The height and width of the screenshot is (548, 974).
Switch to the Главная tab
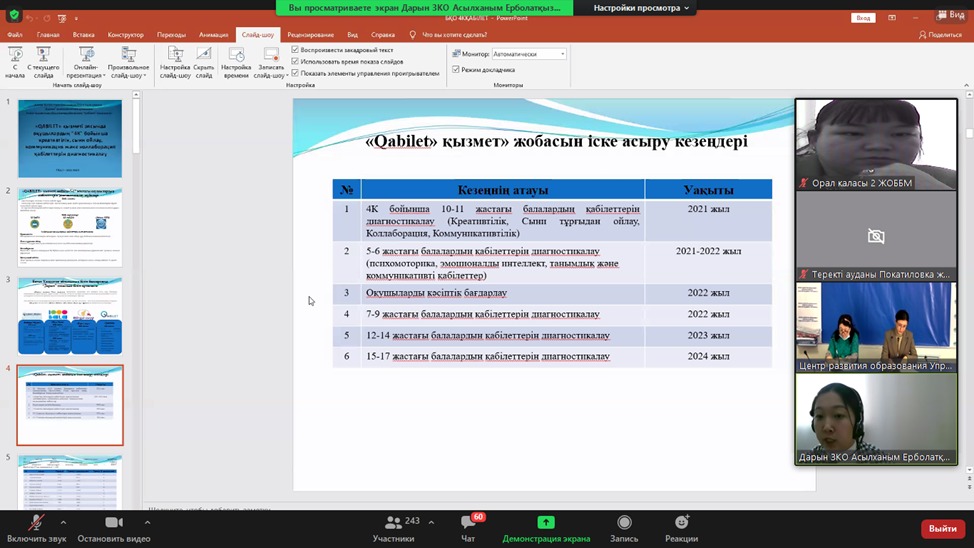[x=48, y=35]
